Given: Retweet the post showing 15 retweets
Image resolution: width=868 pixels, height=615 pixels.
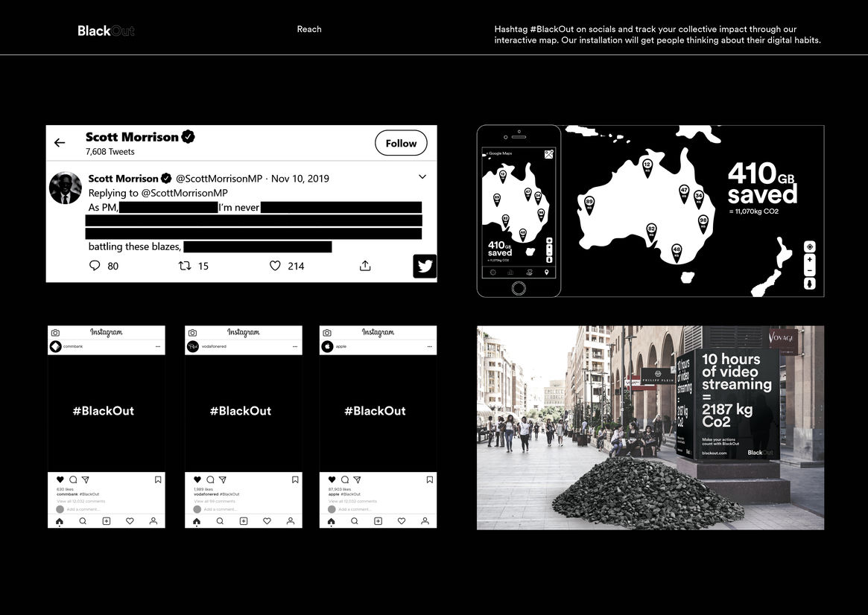Looking at the screenshot, I should (185, 266).
